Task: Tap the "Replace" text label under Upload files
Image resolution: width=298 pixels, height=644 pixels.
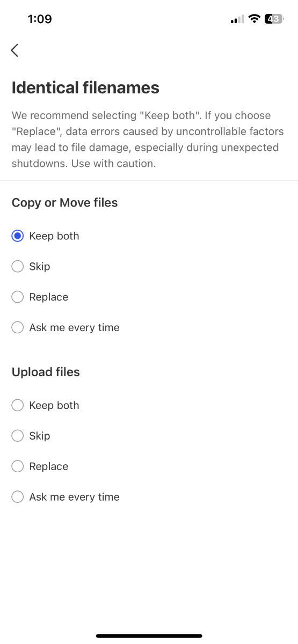Action: (x=49, y=467)
